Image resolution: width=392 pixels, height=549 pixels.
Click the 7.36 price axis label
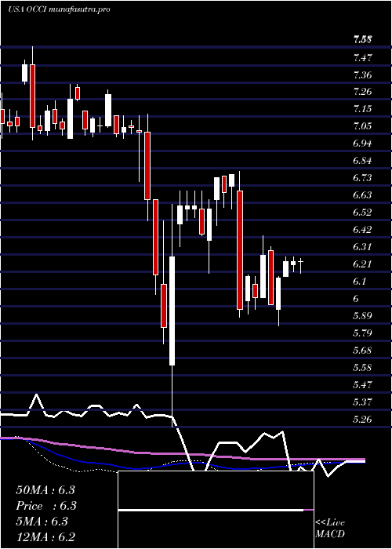tap(363, 75)
